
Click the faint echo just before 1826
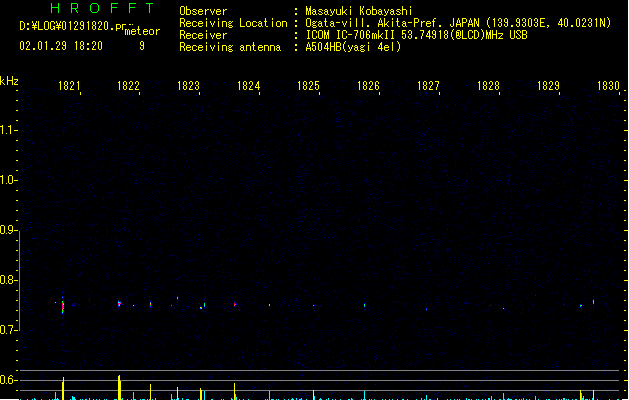364,305
